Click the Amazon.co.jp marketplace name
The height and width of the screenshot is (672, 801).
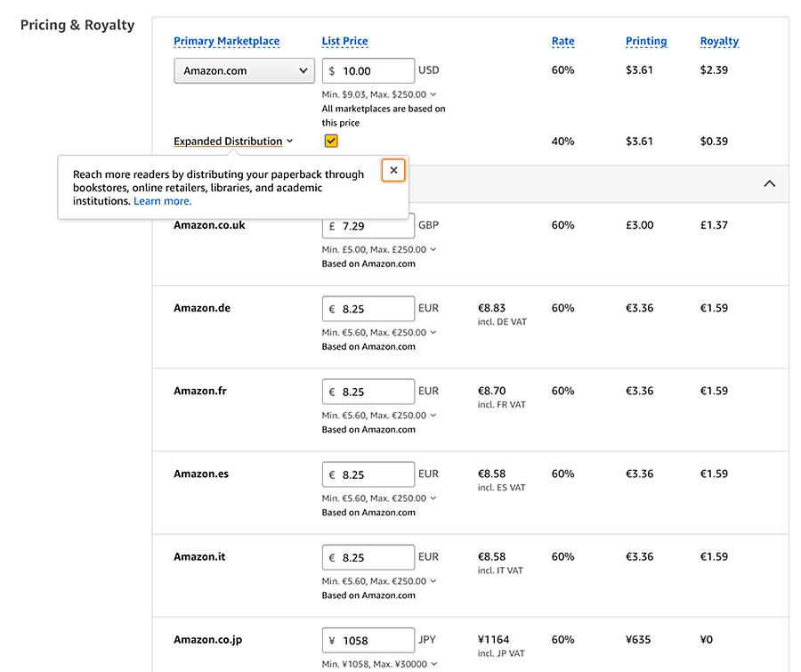click(208, 640)
